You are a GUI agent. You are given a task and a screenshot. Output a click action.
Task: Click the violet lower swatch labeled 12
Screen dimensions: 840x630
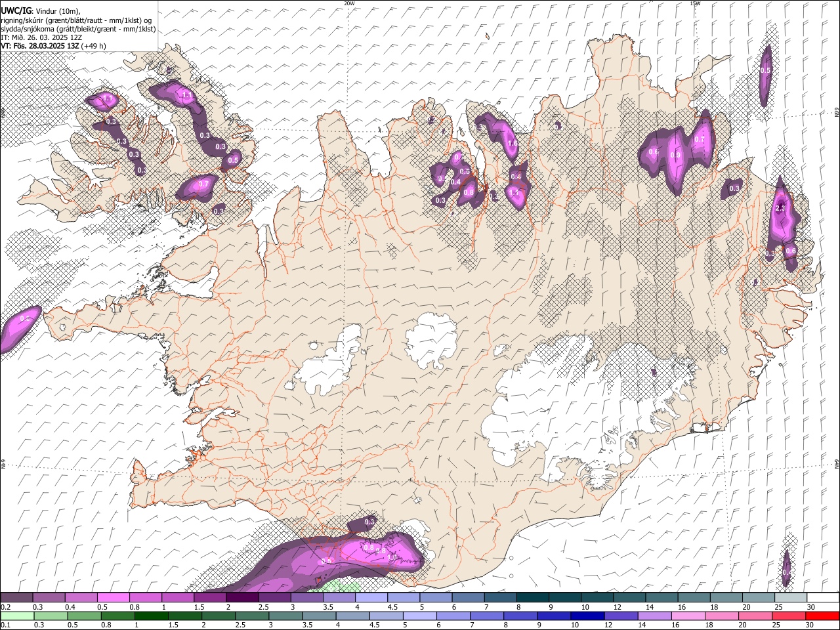pyautogui.click(x=621, y=616)
